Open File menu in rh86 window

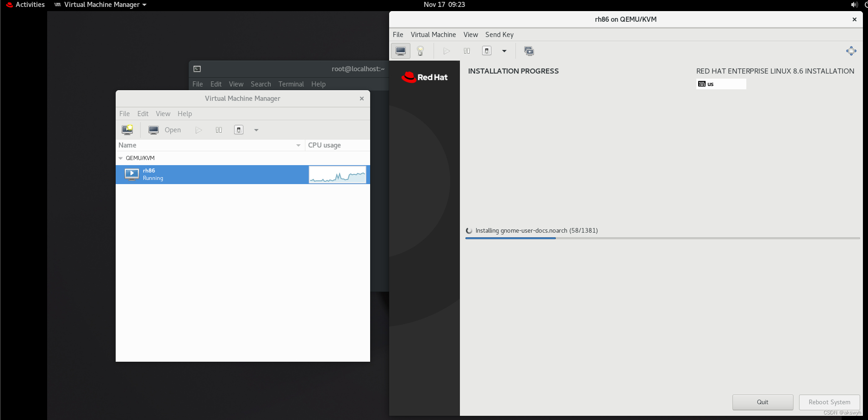[x=398, y=35]
